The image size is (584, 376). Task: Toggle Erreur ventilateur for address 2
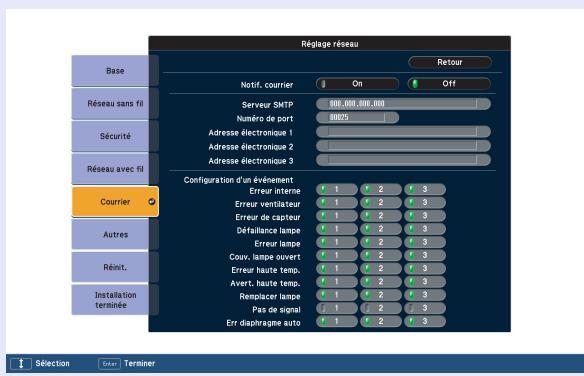(381, 203)
